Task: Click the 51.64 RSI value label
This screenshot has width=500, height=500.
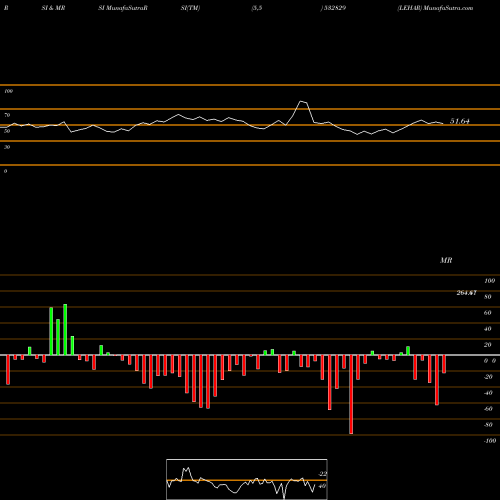Action: (x=459, y=121)
